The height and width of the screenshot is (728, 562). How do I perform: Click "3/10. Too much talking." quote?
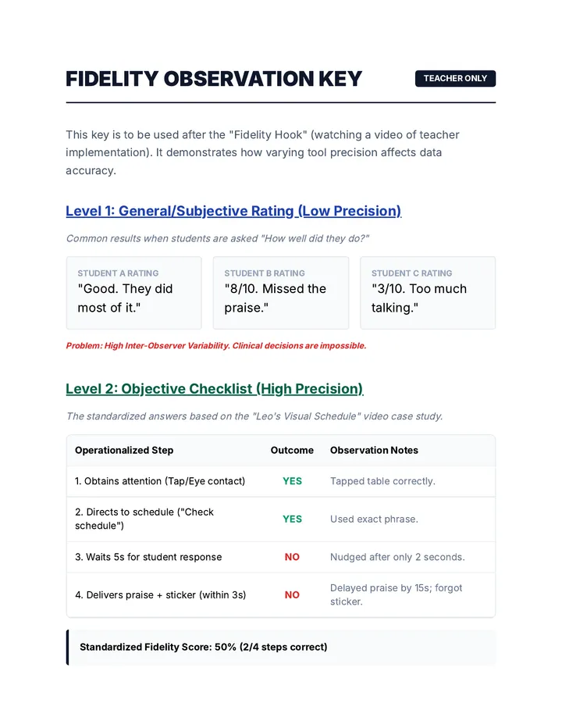point(418,298)
